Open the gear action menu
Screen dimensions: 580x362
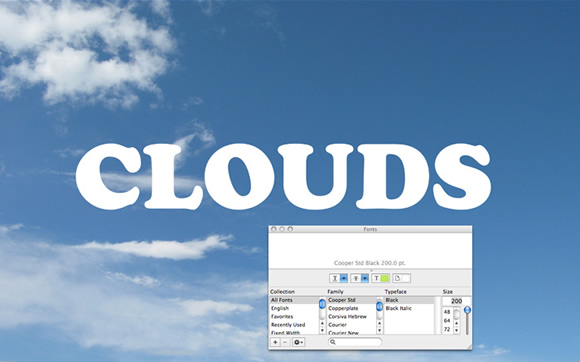(x=299, y=342)
